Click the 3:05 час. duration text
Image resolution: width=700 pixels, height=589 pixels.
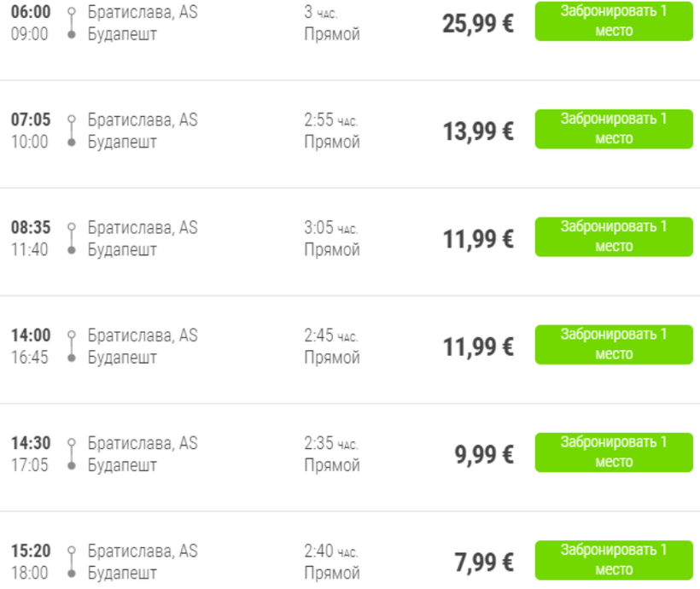[331, 228]
